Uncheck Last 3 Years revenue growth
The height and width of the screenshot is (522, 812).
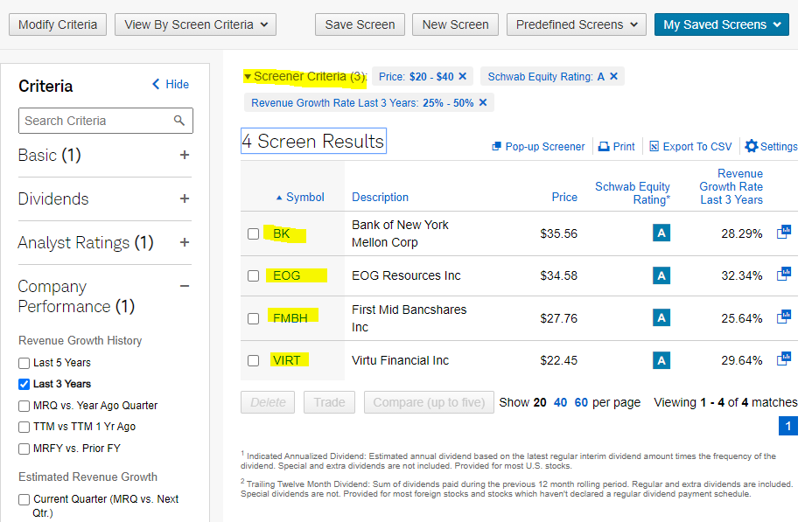[24, 385]
